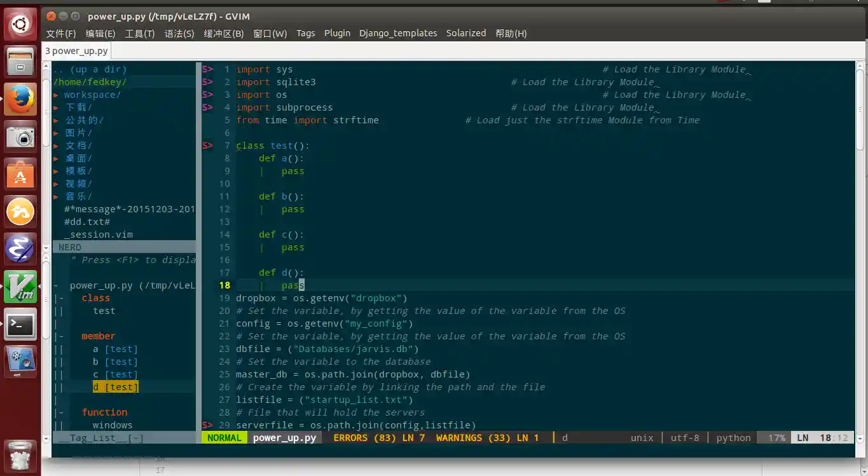Open Firefox from the Ubuntu launcher
Image resolution: width=868 pixels, height=476 pixels.
pos(20,99)
